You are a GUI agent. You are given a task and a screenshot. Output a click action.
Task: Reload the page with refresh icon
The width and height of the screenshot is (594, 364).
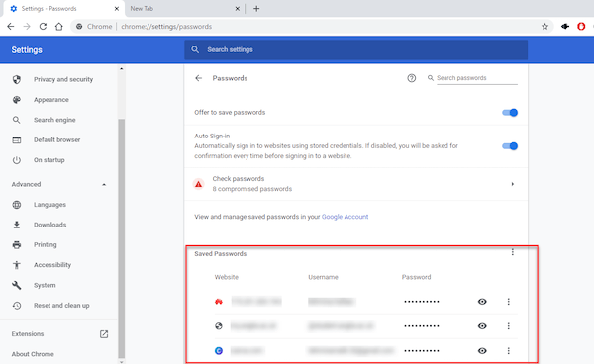click(x=43, y=27)
